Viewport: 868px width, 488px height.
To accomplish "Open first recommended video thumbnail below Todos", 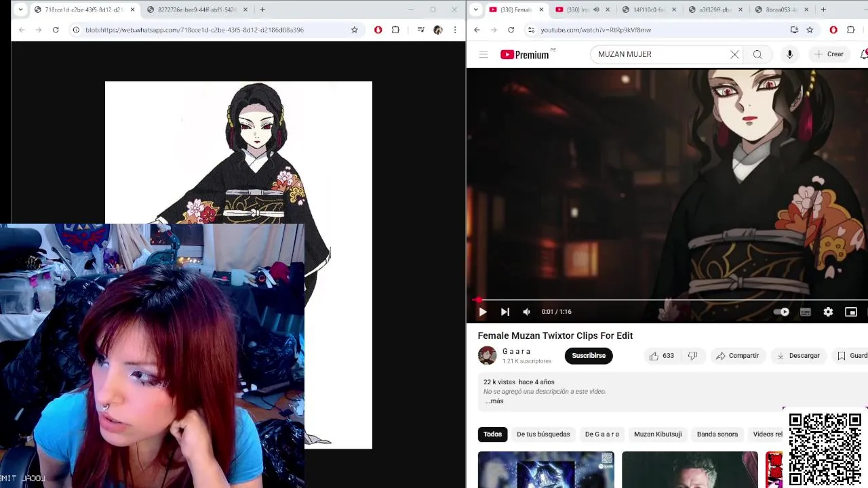I will [546, 470].
